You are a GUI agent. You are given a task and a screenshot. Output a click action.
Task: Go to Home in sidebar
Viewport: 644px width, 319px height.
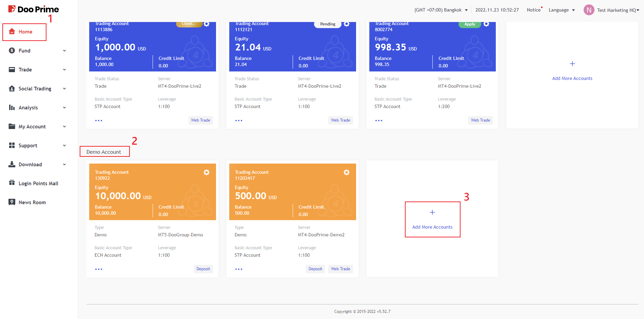point(25,32)
